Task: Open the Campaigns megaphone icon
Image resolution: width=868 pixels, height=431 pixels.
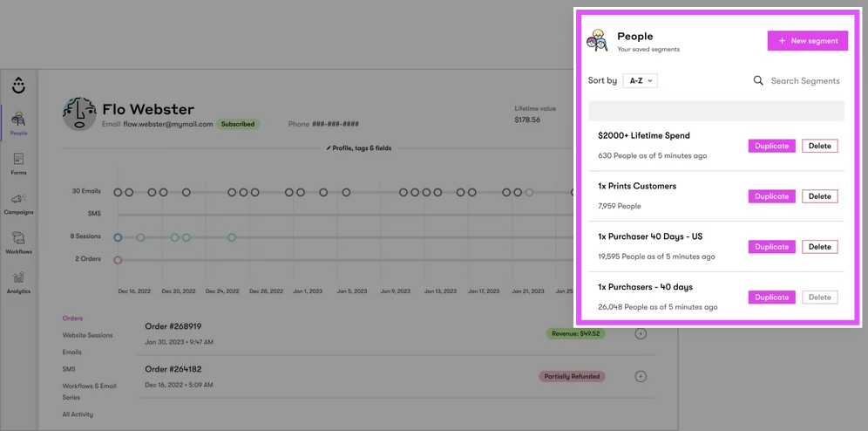Action: tap(18, 198)
